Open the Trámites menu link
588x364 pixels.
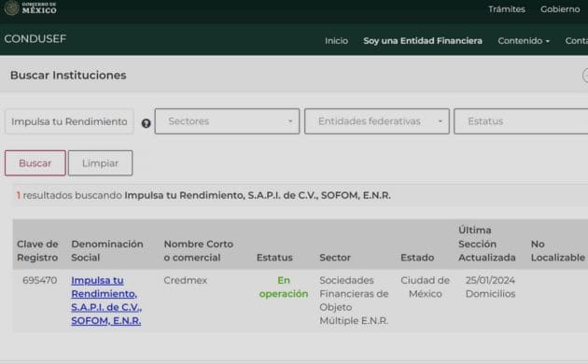(x=506, y=9)
